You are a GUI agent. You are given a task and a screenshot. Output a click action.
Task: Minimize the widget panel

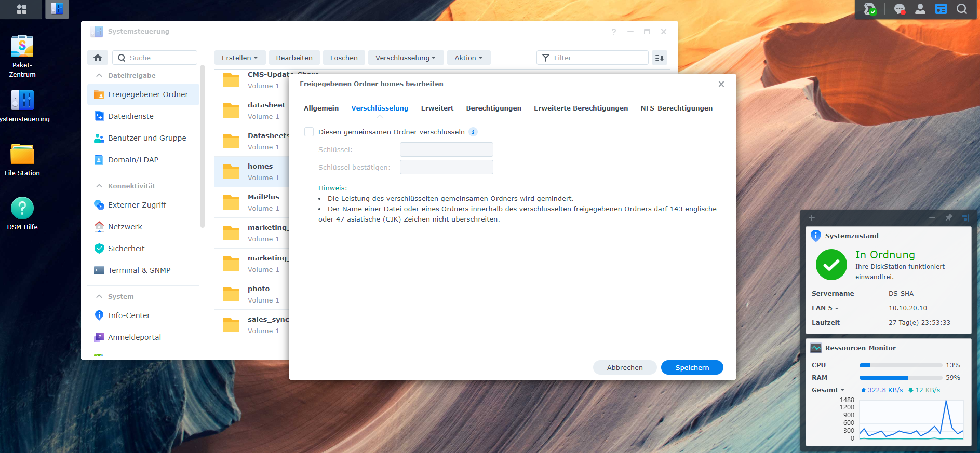point(932,218)
